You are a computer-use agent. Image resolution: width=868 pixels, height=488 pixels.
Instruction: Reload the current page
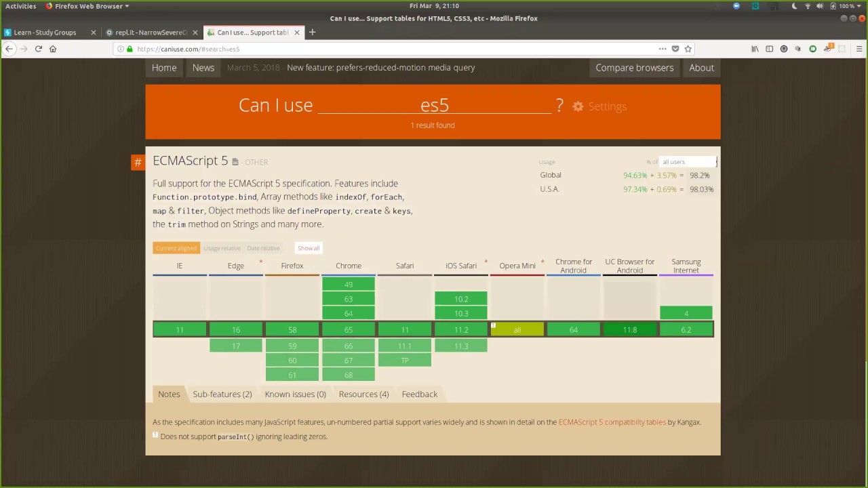(x=39, y=49)
